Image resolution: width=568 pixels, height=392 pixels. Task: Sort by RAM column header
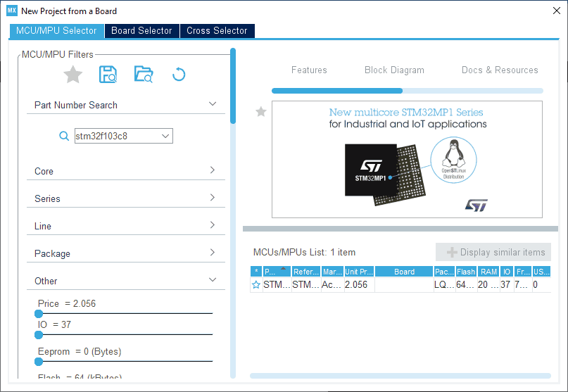[x=488, y=272]
